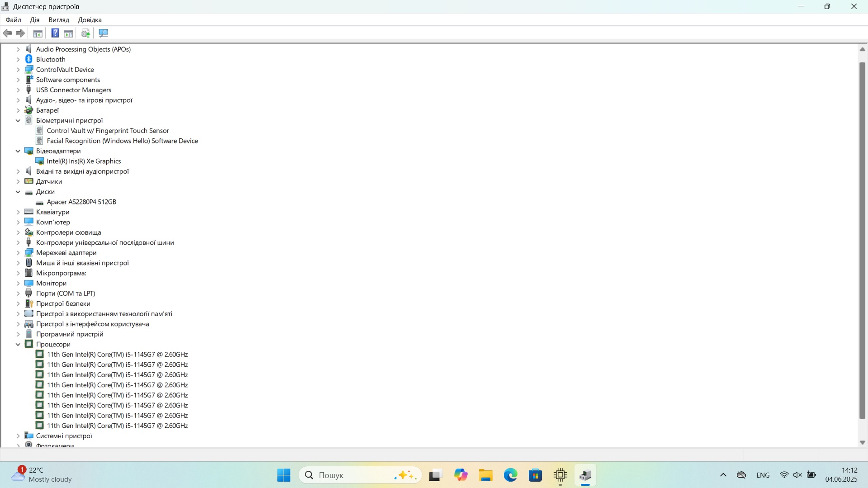Image resolution: width=868 pixels, height=488 pixels.
Task: Click the scrollbar down arrow
Action: click(862, 443)
